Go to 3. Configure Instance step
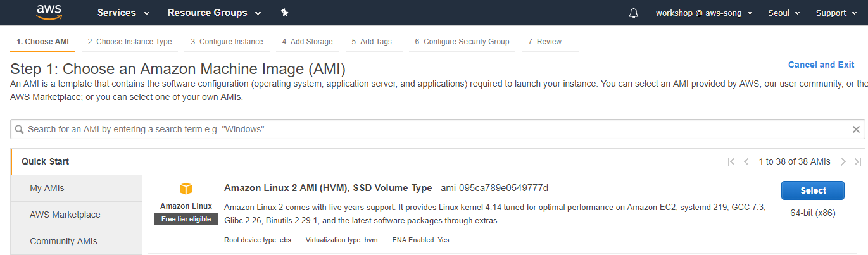This screenshot has width=868, height=255. point(227,42)
